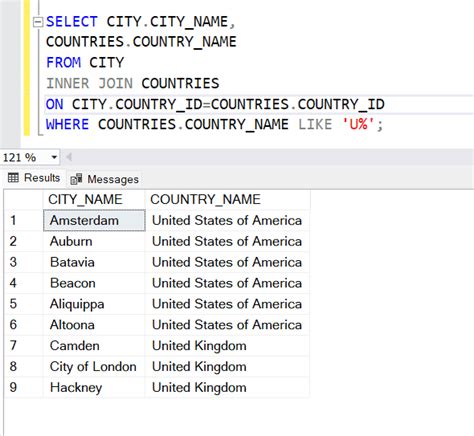474x436 pixels.
Task: Click United States of America in Beacon row
Action: coord(227,283)
